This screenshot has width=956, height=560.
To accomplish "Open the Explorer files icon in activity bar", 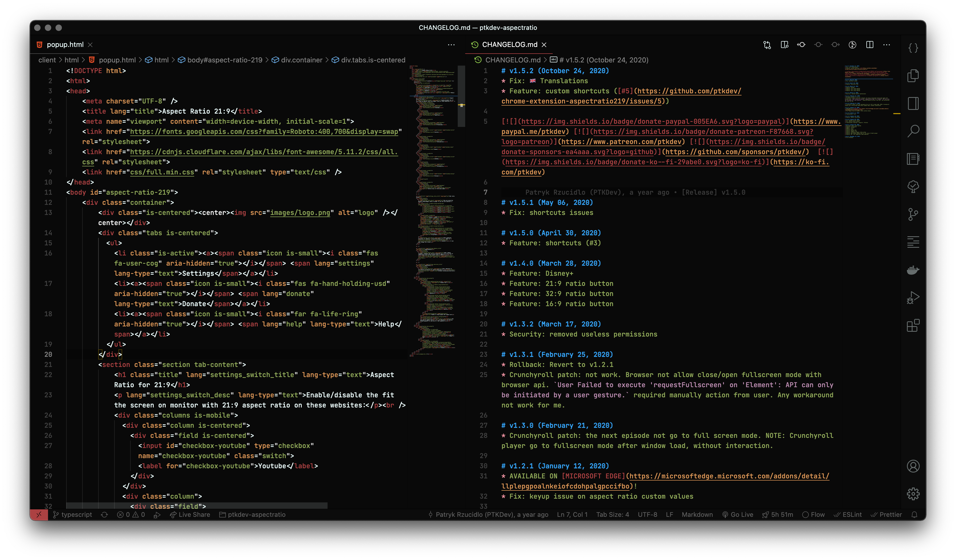I will tap(913, 76).
